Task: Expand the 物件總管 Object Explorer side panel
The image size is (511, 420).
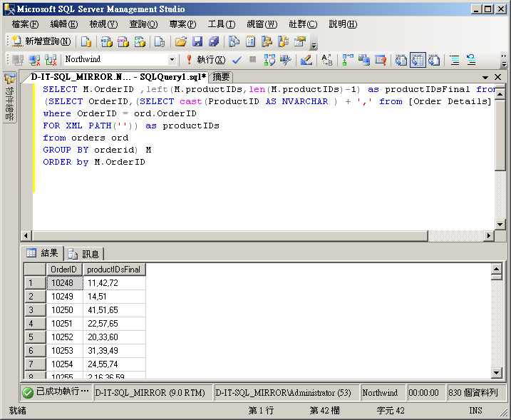Action: pyautogui.click(x=9, y=98)
